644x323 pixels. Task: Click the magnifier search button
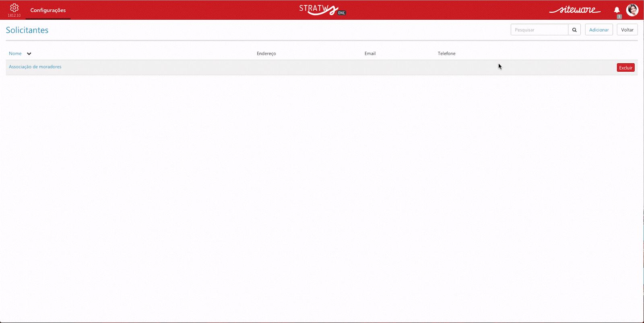[x=574, y=30]
